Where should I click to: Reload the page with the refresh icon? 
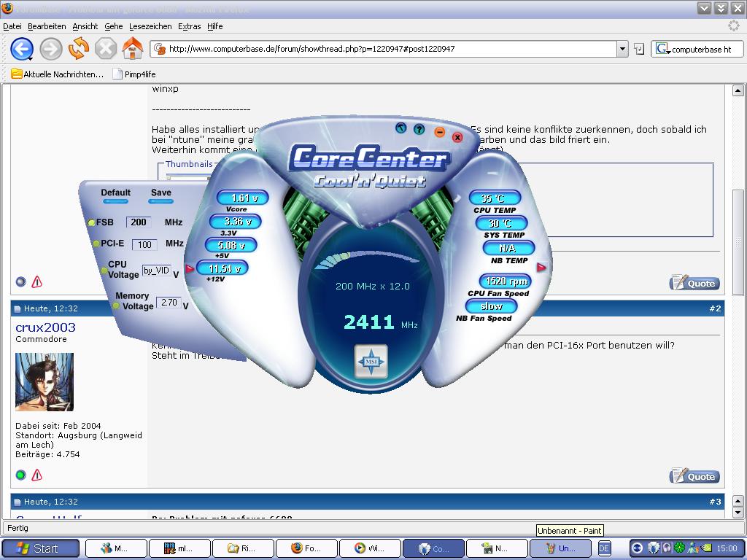(79, 49)
